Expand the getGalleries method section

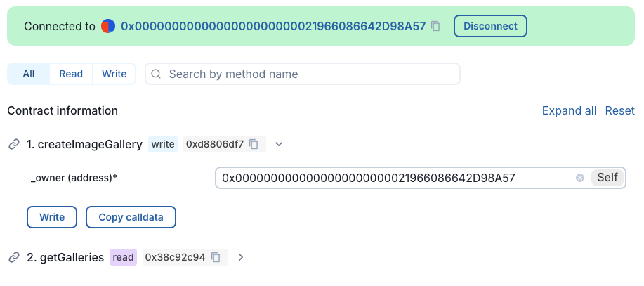(x=241, y=257)
